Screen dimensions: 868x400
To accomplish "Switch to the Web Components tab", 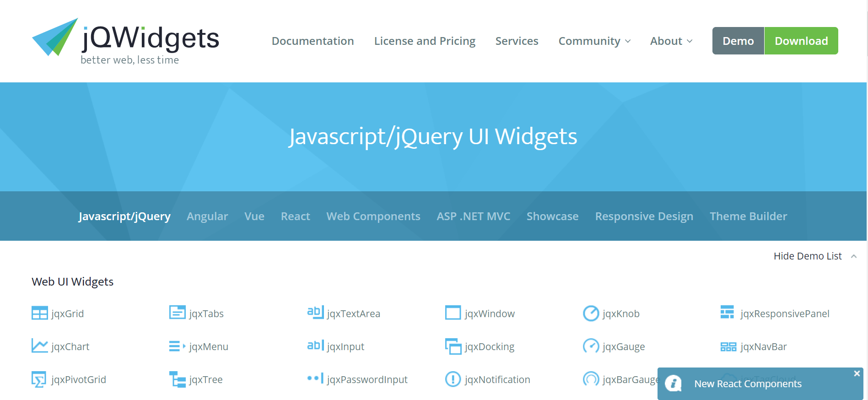I will pos(373,216).
